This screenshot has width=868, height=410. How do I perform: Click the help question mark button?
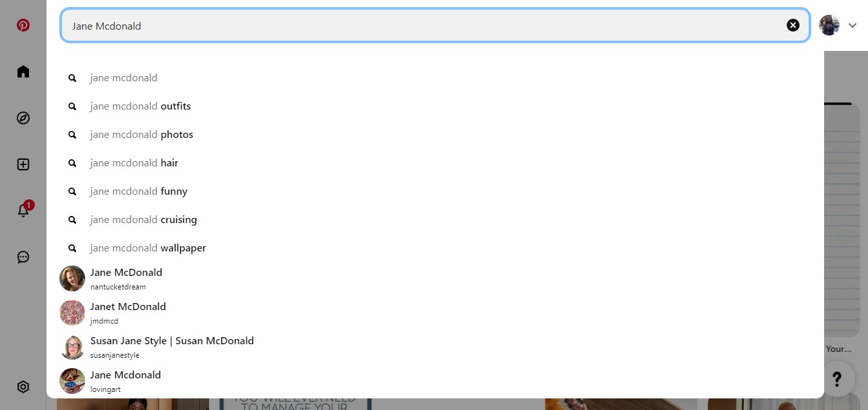837,379
